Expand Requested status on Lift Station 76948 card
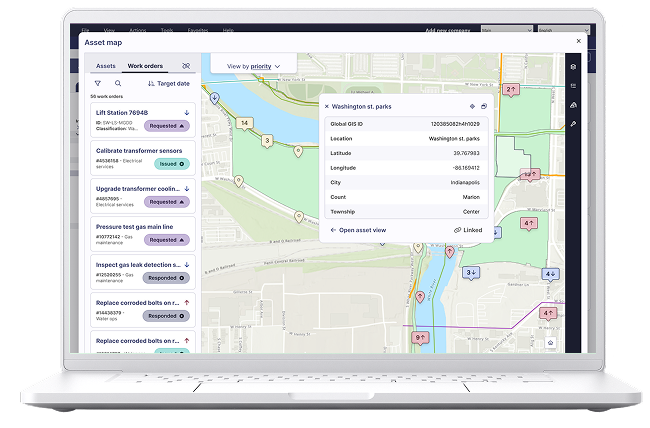The image size is (650, 428). (167, 126)
